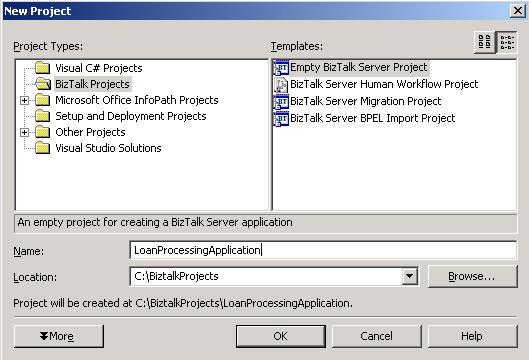Click into the Name text field
The width and height of the screenshot is (529, 360).
coord(323,250)
